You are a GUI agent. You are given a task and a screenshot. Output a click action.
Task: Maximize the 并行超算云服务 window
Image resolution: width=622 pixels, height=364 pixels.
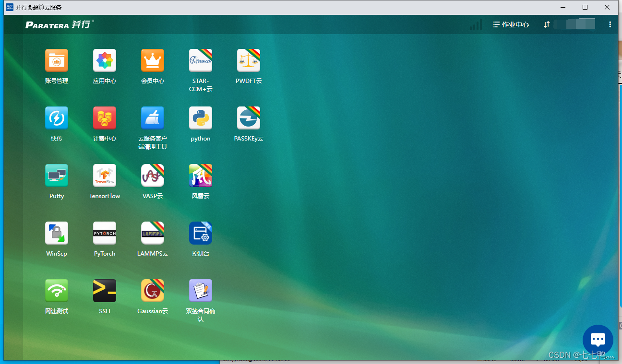585,7
